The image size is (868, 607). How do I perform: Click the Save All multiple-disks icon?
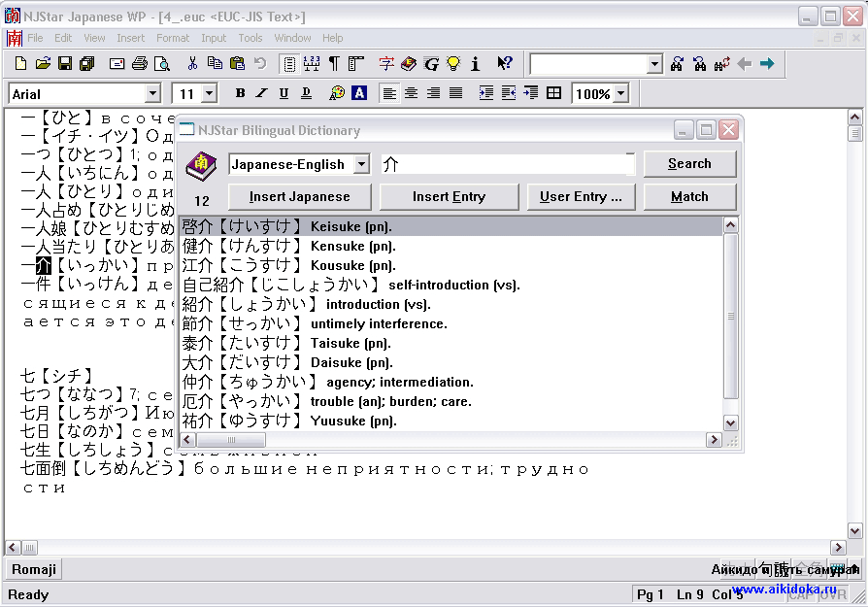click(87, 64)
